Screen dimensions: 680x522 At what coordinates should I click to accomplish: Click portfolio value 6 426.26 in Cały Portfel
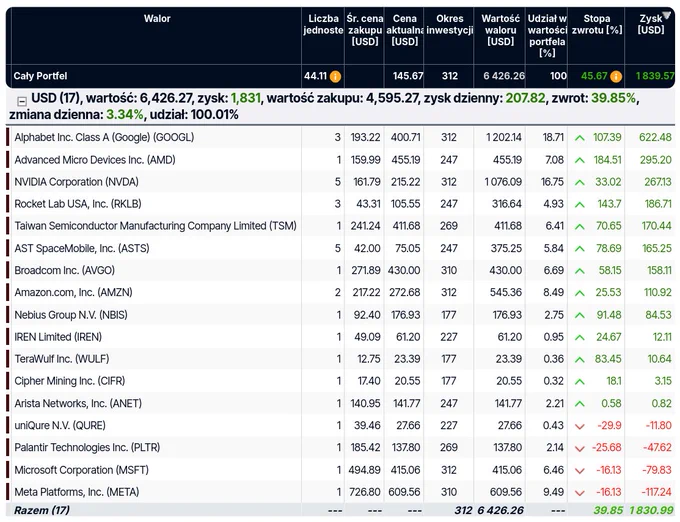tap(503, 76)
